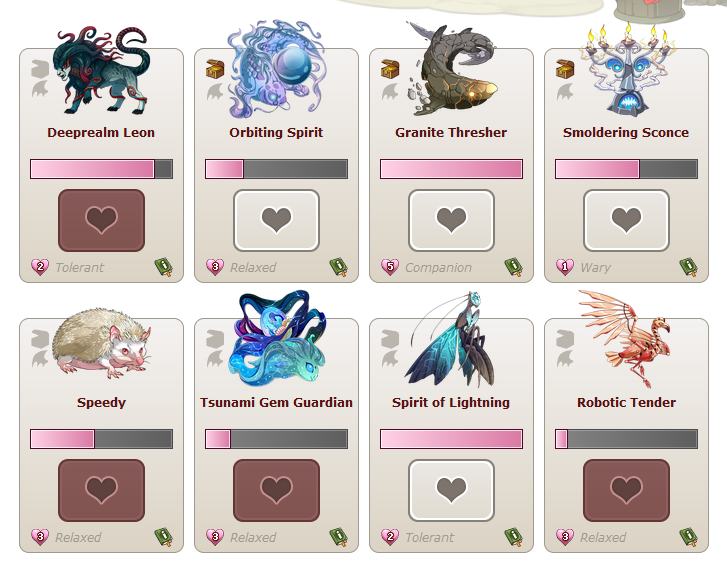
Task: Click level 1 Wary heart badge
Action: coord(565,267)
